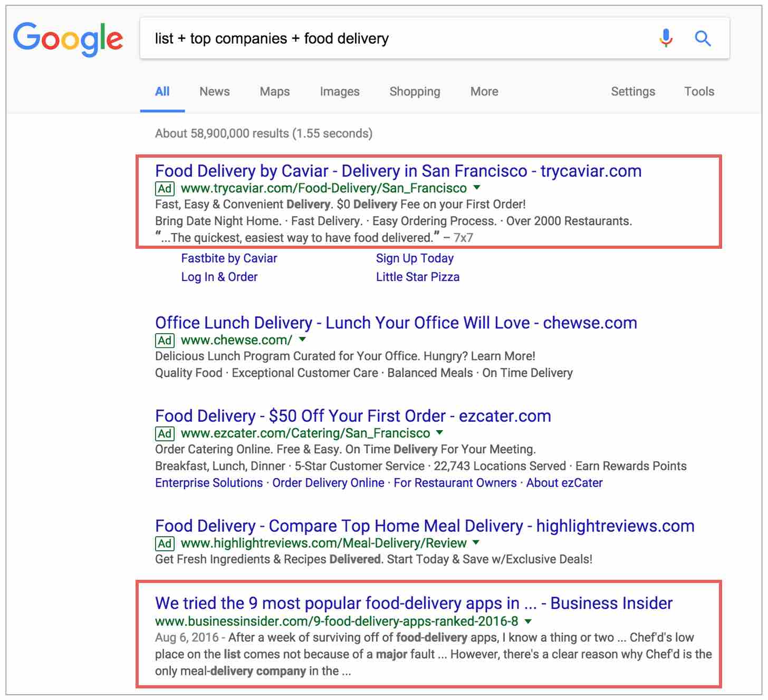Open the search Tools options
Image resolution: width=768 pixels, height=700 pixels.
point(699,92)
